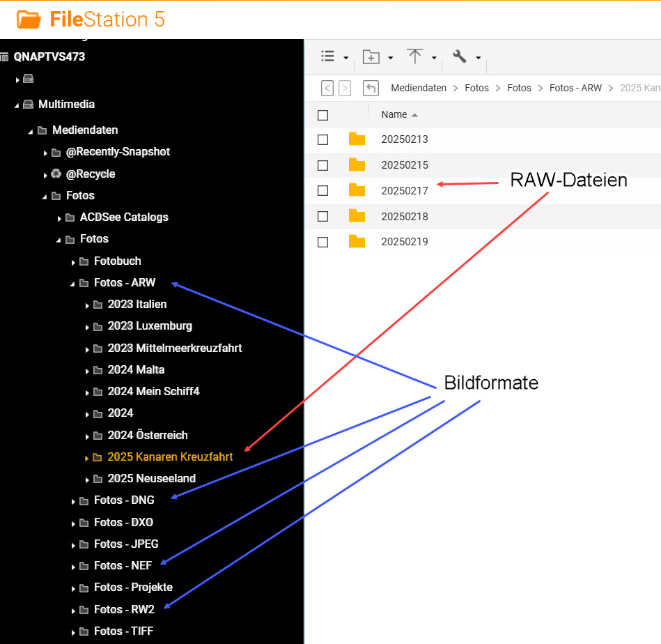Image resolution: width=661 pixels, height=644 pixels.
Task: Click the create new folder icon
Action: pyautogui.click(x=371, y=57)
